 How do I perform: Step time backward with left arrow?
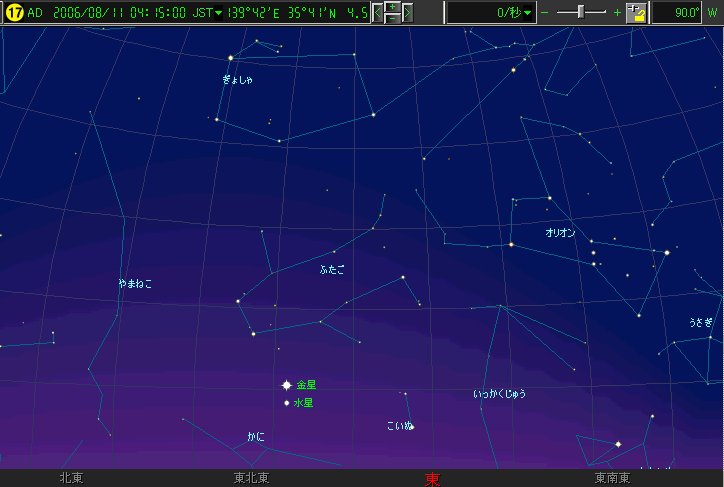[378, 13]
